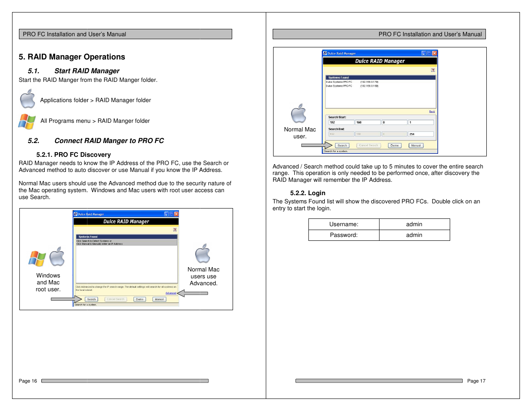Image resolution: width=532 pixels, height=411 pixels.
Task: Click 'Dulce RAID Manager' banner in page 17 window
Action: click(x=380, y=61)
